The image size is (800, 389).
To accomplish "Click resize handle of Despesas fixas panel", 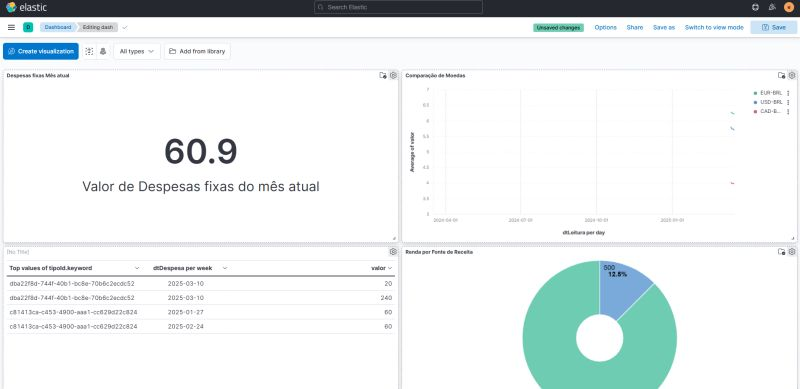I will pyautogui.click(x=394, y=238).
